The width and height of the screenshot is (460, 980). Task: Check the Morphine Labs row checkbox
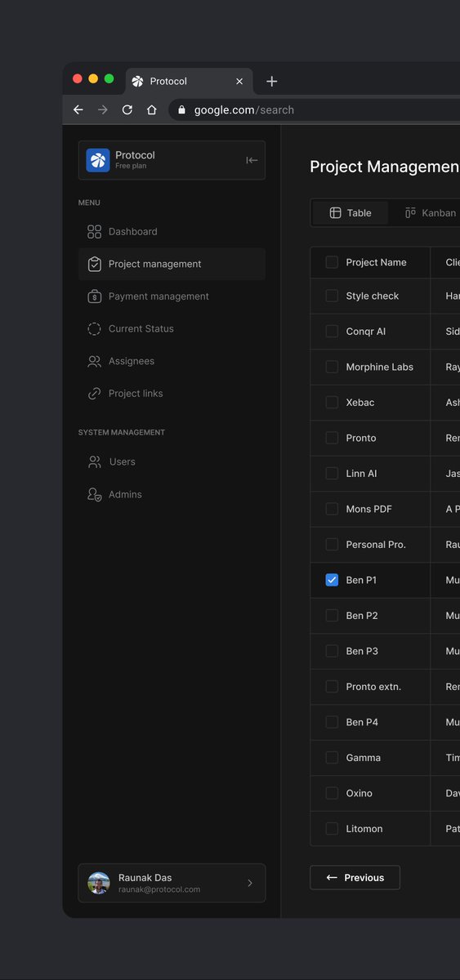332,367
